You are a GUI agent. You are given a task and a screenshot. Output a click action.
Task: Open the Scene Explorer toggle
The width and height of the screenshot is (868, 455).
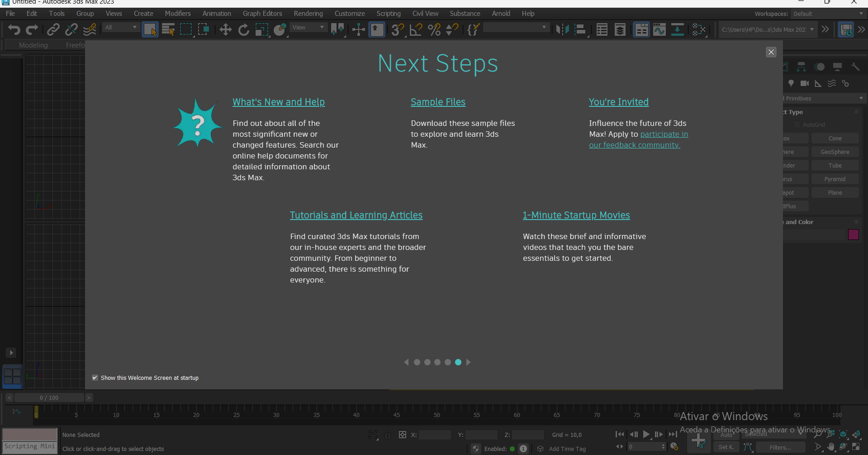click(602, 30)
